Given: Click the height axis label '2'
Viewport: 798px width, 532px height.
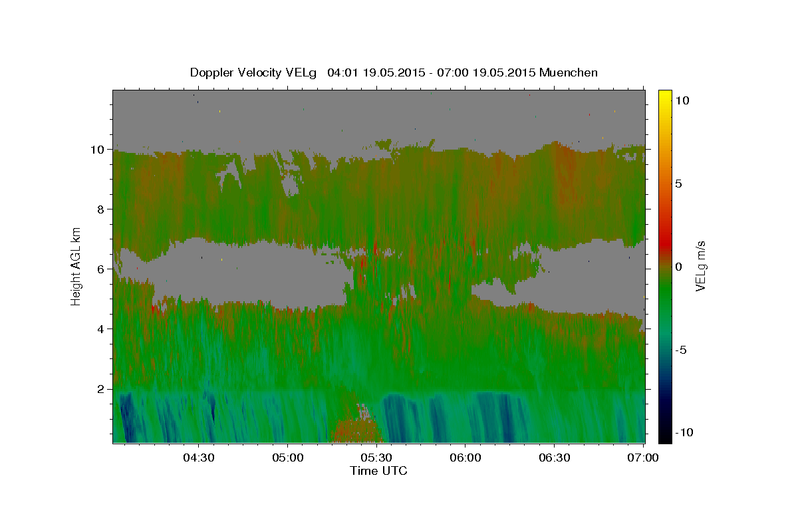Looking at the screenshot, I should [102, 389].
